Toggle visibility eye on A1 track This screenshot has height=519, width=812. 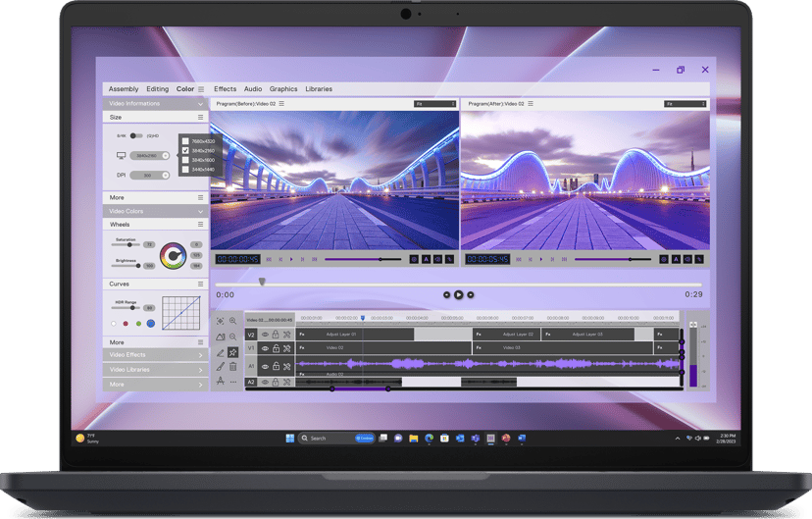(x=265, y=366)
